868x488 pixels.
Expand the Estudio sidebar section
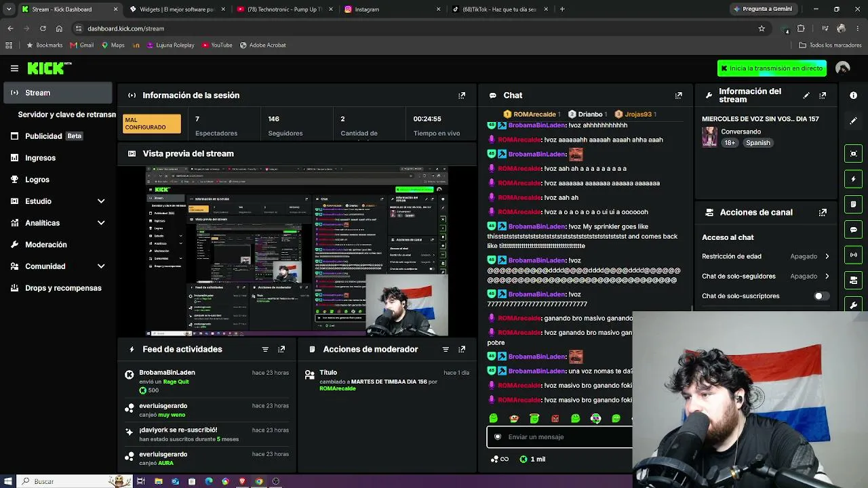(x=101, y=201)
